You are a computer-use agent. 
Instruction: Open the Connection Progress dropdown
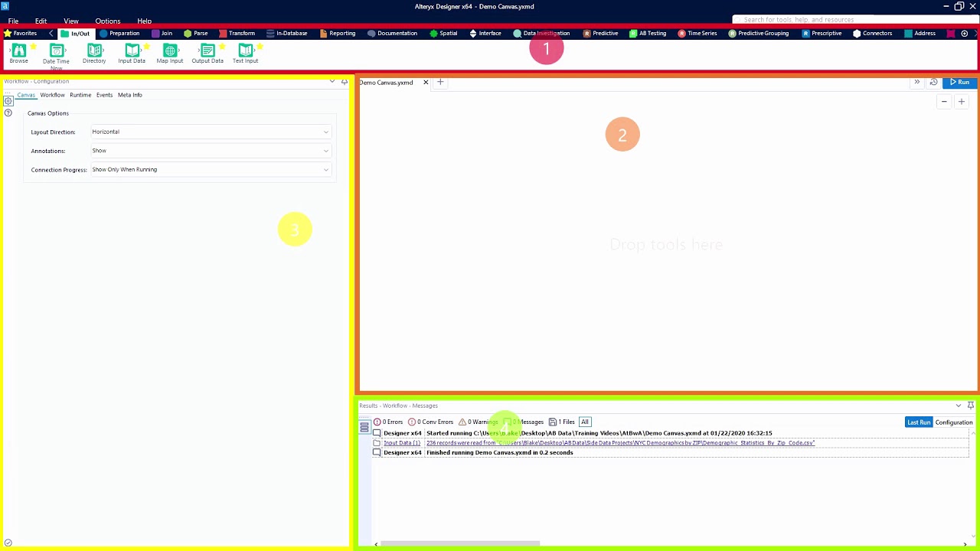(x=211, y=170)
